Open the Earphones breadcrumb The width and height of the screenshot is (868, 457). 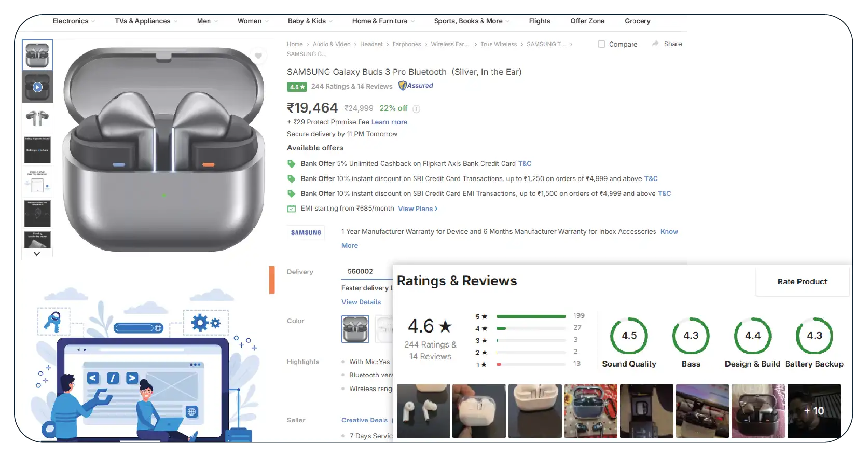click(x=407, y=45)
